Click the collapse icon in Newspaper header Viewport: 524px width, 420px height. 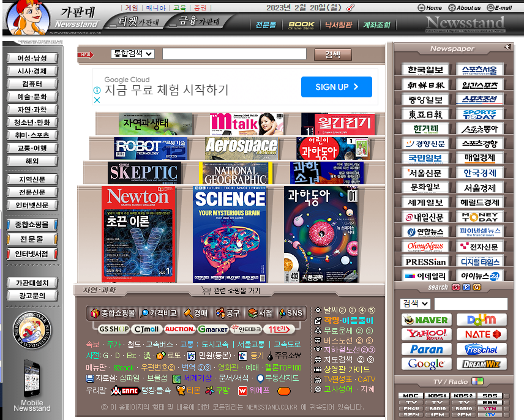(508, 47)
